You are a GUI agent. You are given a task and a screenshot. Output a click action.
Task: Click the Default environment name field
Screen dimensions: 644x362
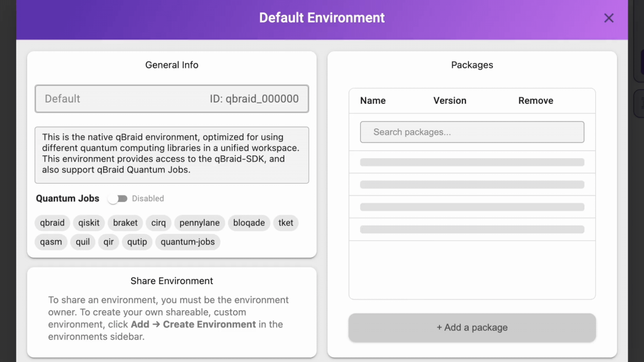click(119, 99)
